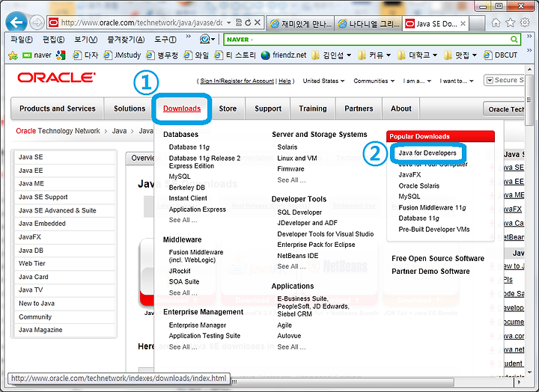Click the NAVER toolbar search magnifier
Viewport: 539px width, 392px height.
(514, 39)
